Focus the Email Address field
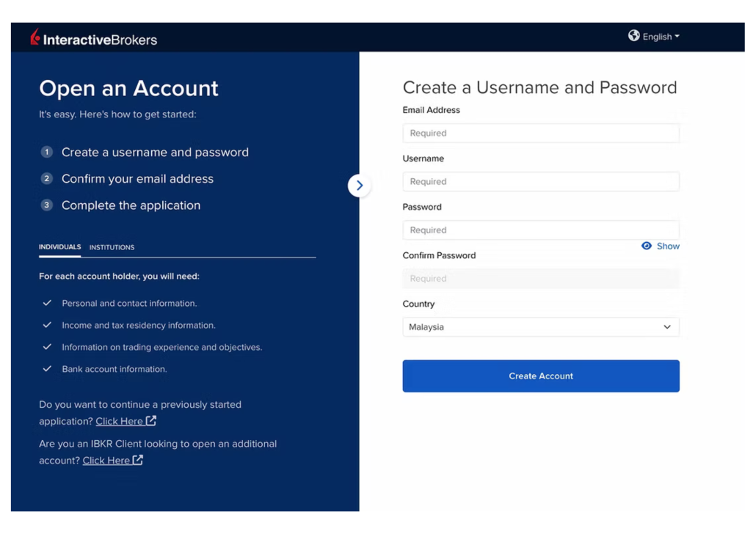The image size is (756, 534). (541, 133)
